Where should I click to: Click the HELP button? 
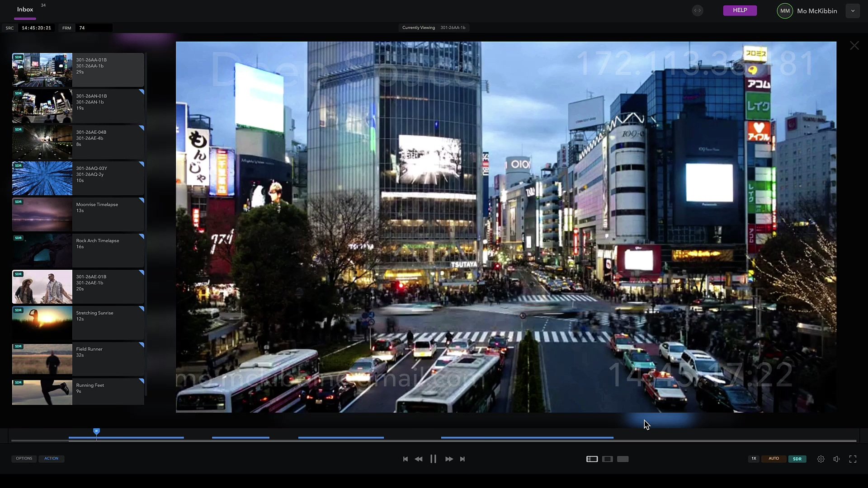[740, 10]
